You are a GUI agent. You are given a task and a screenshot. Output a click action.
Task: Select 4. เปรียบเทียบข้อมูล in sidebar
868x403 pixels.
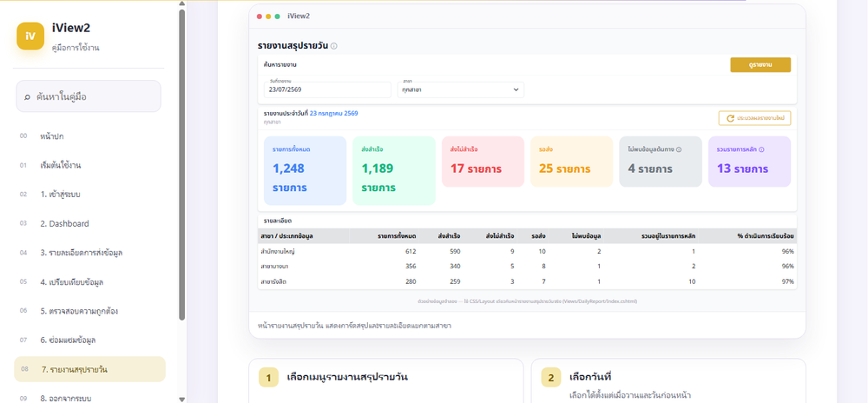89,281
